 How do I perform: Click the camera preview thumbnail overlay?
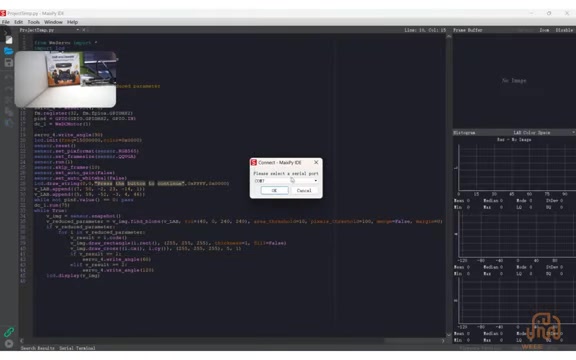coord(65,79)
